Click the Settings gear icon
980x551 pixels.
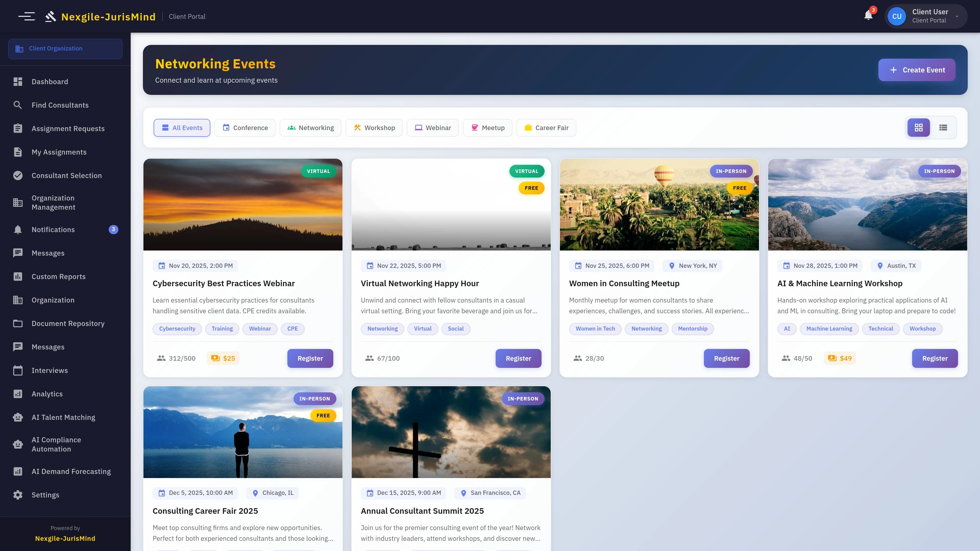tap(18, 495)
